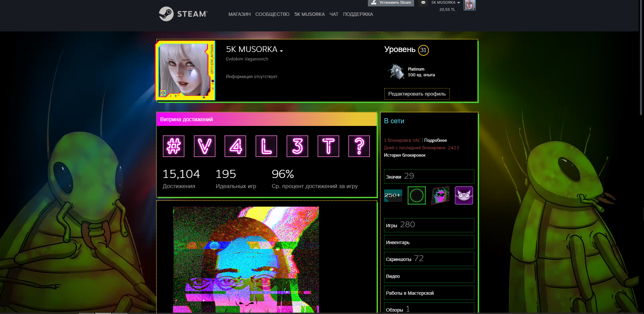Viewport: 644px width, 314px height.
Task: Click the wallet balance 20,55 TL
Action: (447, 9)
